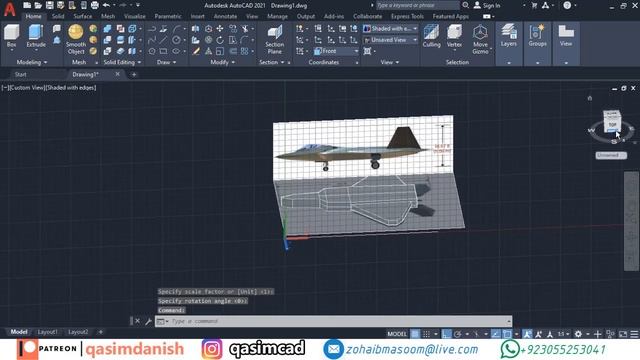The width and height of the screenshot is (640, 360).
Task: Click the search magnifier icon in title bar
Action: pyautogui.click(x=465, y=5)
